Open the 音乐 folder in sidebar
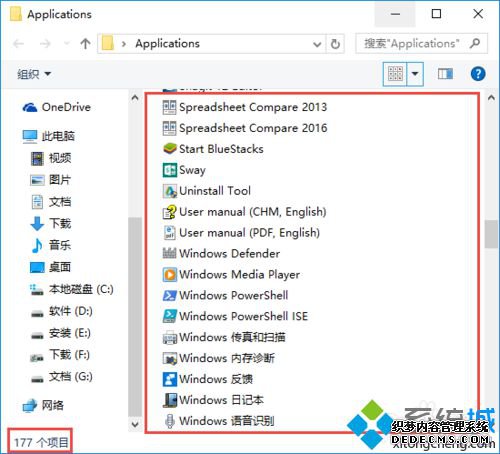 (51, 245)
